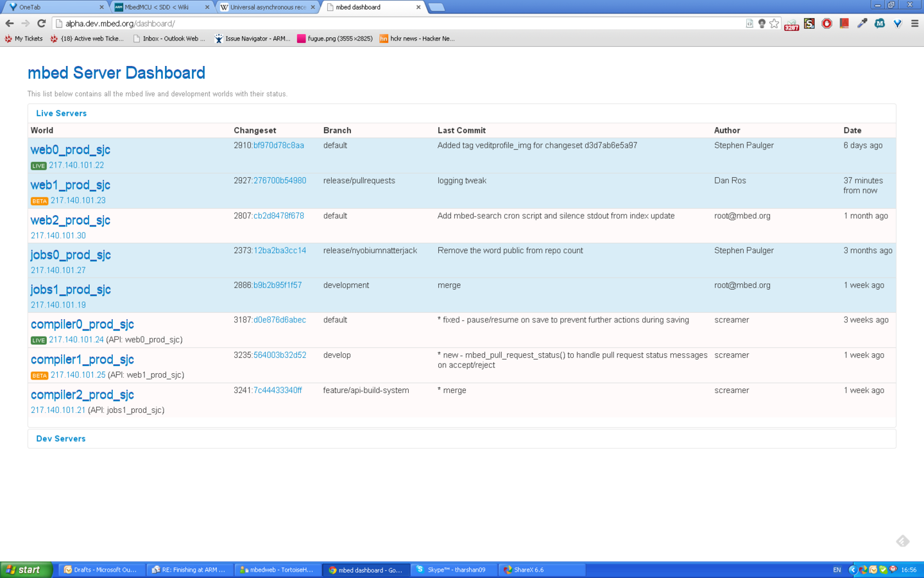The width and height of the screenshot is (924, 578).
Task: Open the green Skype tray icon
Action: point(883,570)
